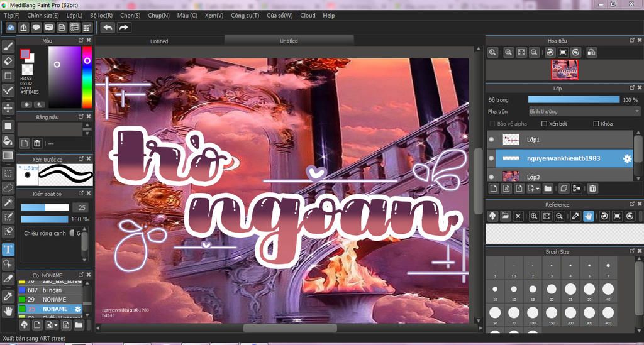Toggle the Reference panel hand tool
This screenshot has width=644, height=345.
click(x=589, y=216)
